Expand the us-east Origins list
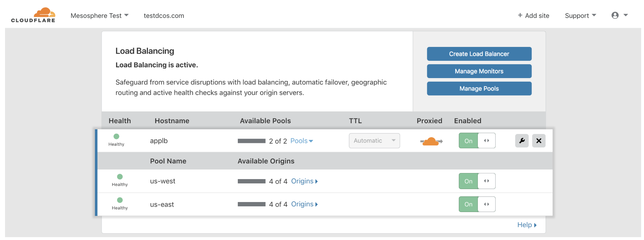This screenshot has height=240, width=644. coord(304,204)
